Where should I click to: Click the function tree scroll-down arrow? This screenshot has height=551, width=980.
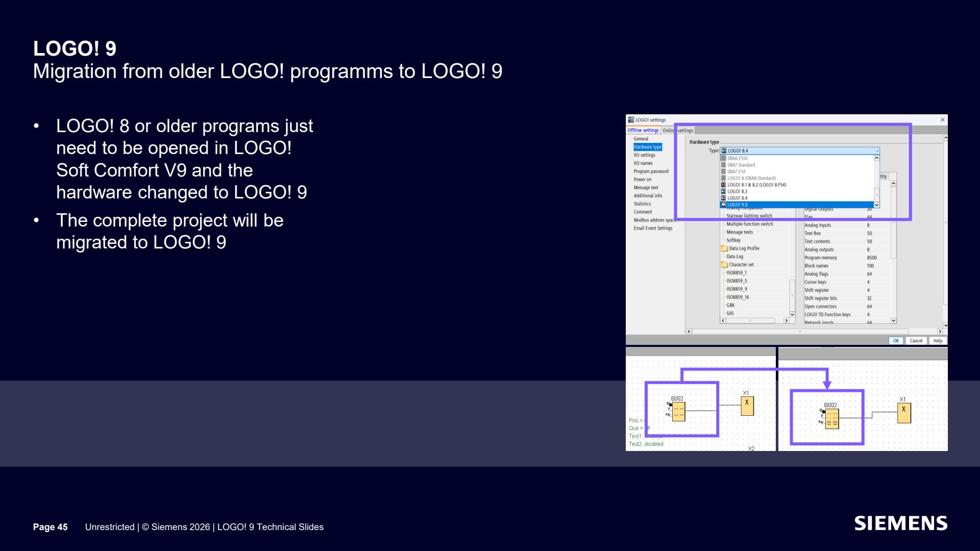point(792,315)
